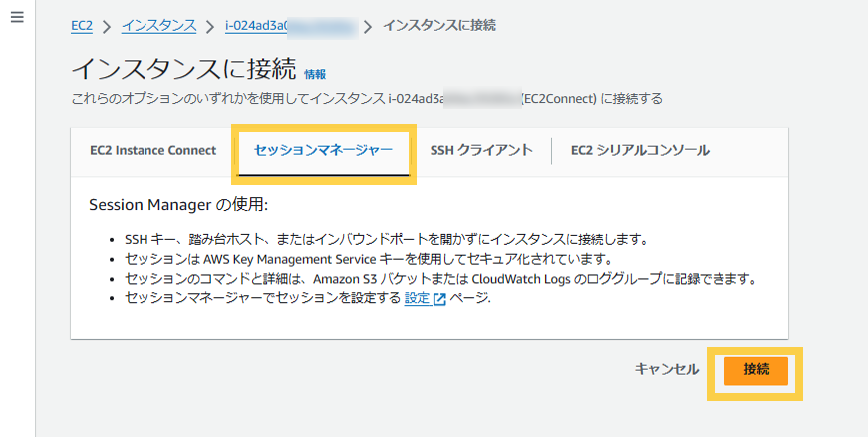Click external link icon next to 設定

pos(439,299)
